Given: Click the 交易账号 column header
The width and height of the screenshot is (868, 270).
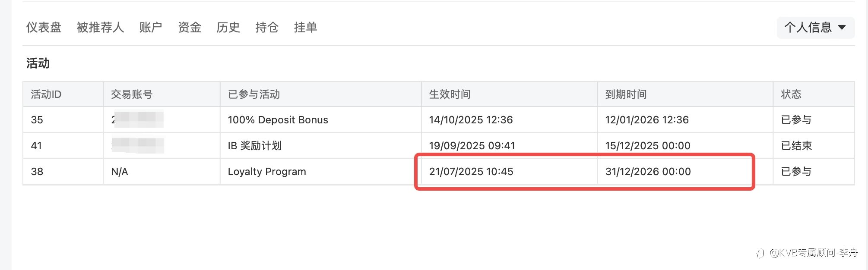Looking at the screenshot, I should pyautogui.click(x=132, y=94).
